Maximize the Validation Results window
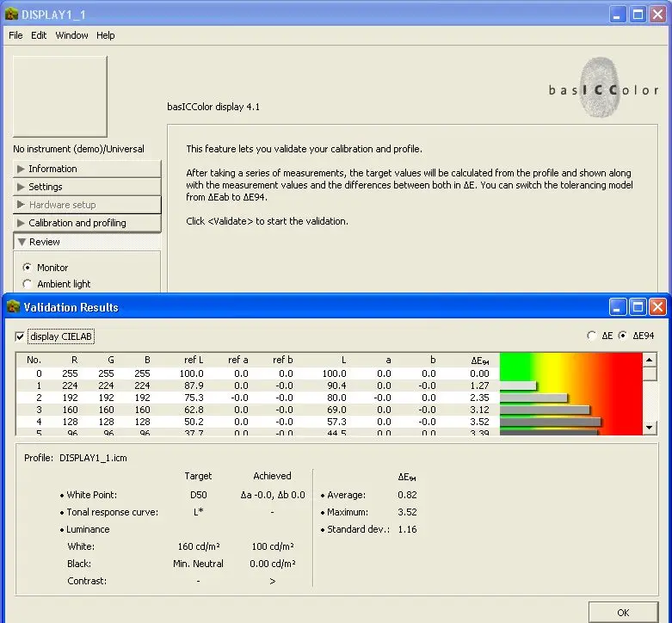Viewport: 672px width, 623px height. click(x=638, y=307)
